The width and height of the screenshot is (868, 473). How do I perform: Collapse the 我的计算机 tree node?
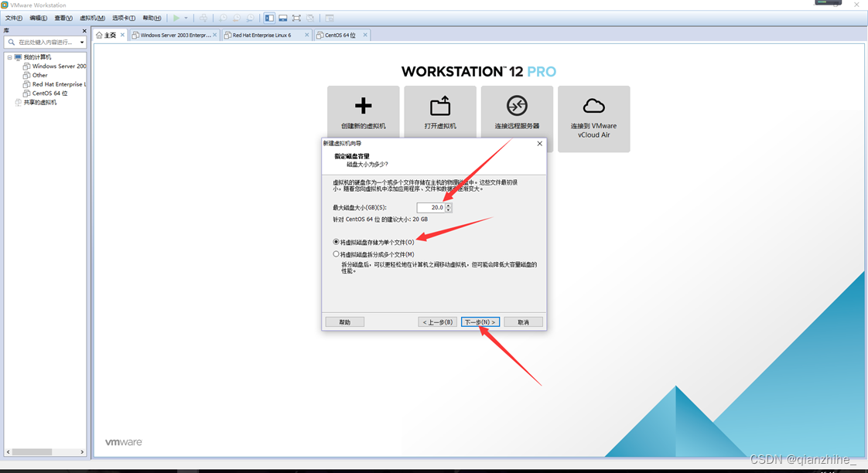[9, 57]
